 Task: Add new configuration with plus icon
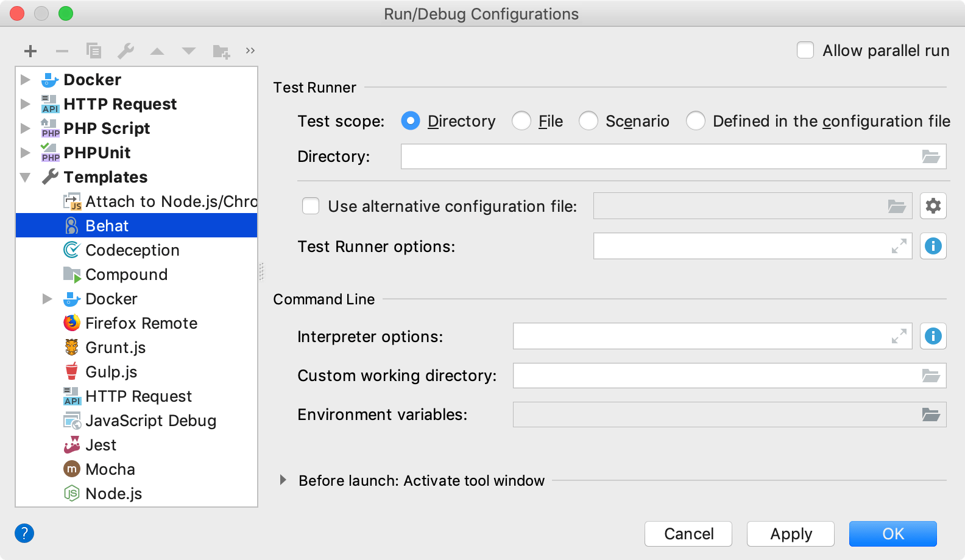pos(30,51)
